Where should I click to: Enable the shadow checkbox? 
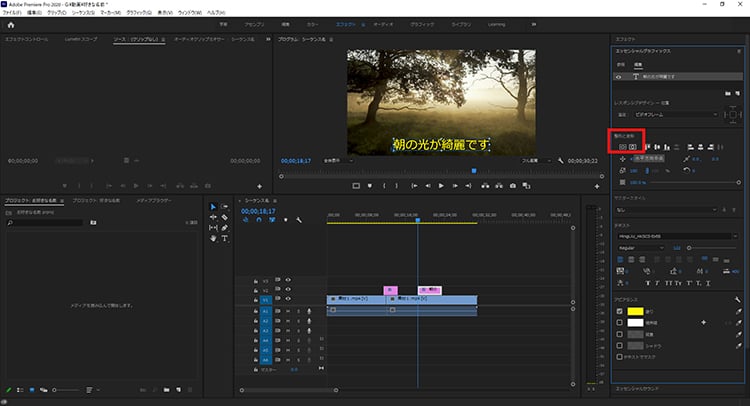click(x=620, y=345)
